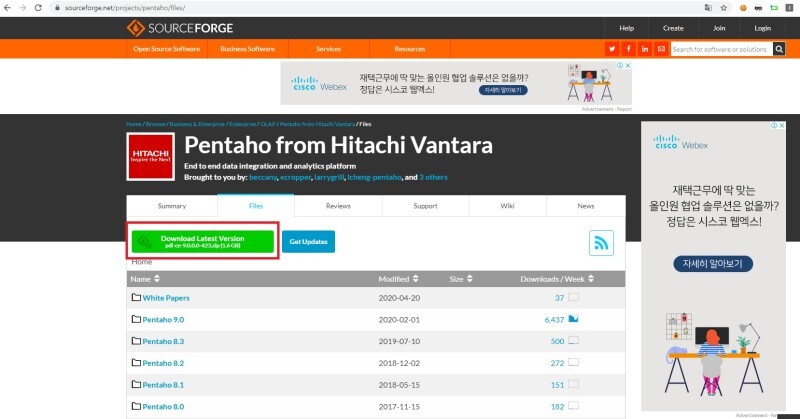Click Join in the header
This screenshot has width=800, height=419.
[x=719, y=28]
